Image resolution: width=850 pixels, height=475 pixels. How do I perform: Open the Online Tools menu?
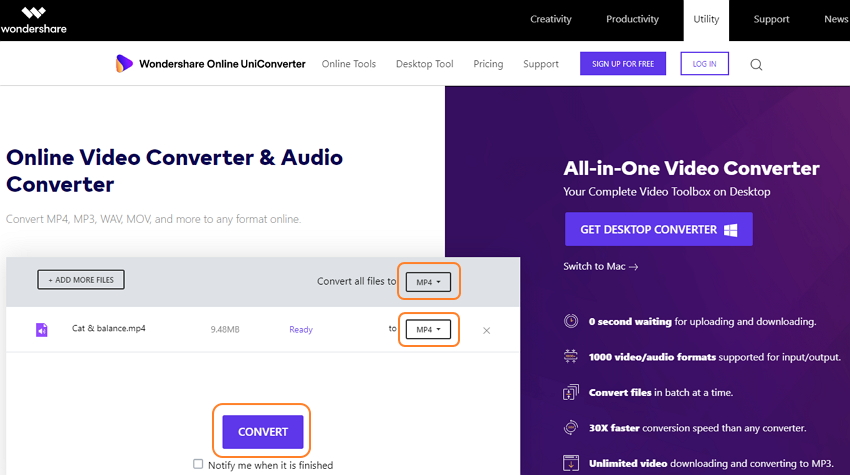point(349,64)
